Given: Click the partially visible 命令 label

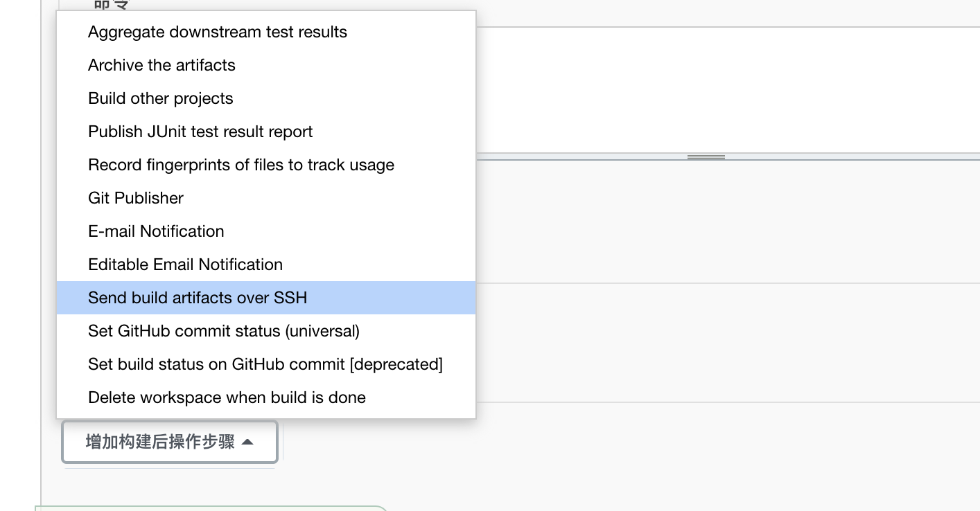Looking at the screenshot, I should tap(111, 6).
